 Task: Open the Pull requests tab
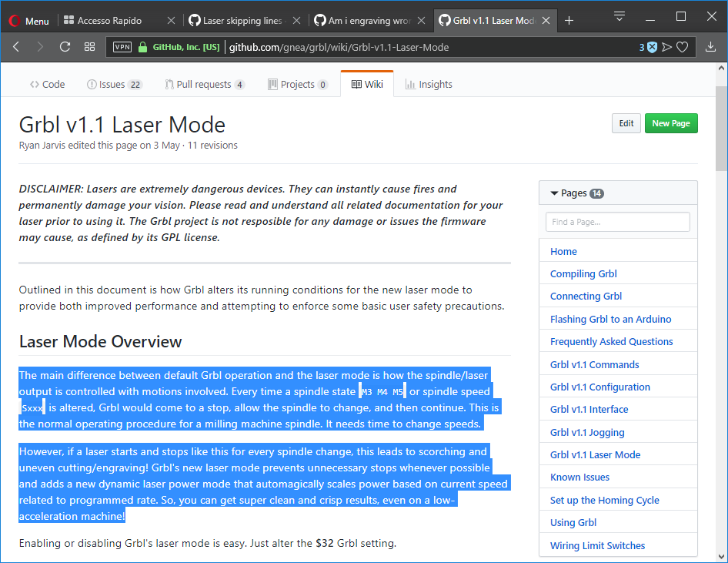(x=205, y=85)
